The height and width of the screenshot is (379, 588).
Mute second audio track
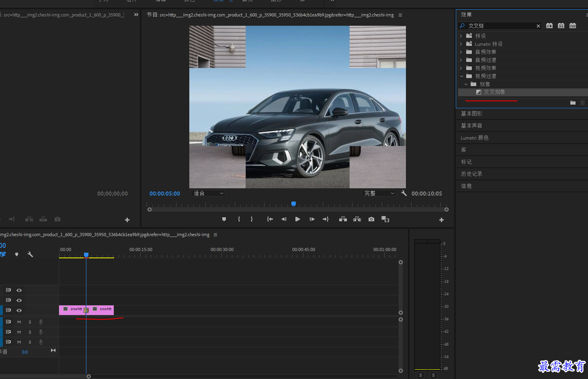coord(19,332)
